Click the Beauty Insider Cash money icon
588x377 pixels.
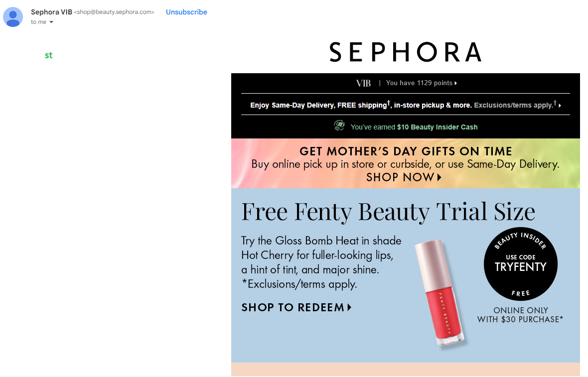click(339, 126)
